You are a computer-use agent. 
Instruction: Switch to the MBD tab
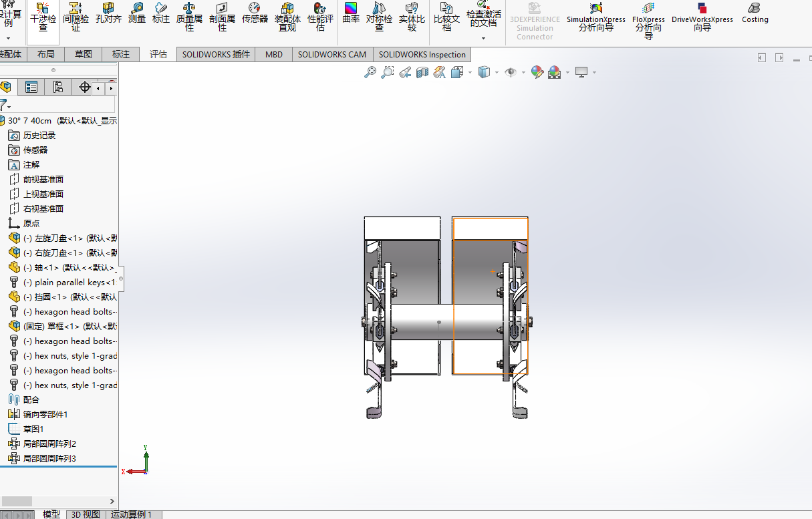(x=274, y=54)
